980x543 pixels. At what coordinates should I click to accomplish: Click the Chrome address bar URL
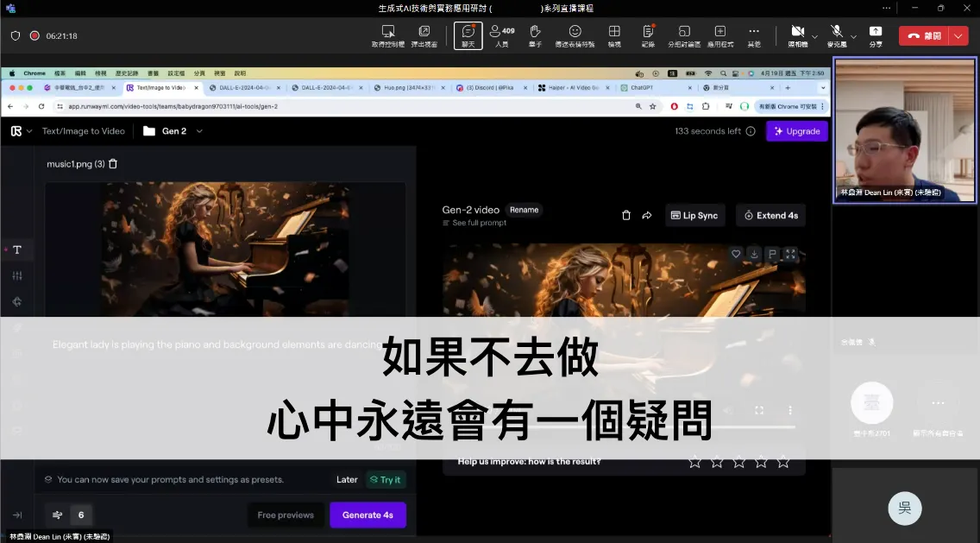pyautogui.click(x=173, y=106)
